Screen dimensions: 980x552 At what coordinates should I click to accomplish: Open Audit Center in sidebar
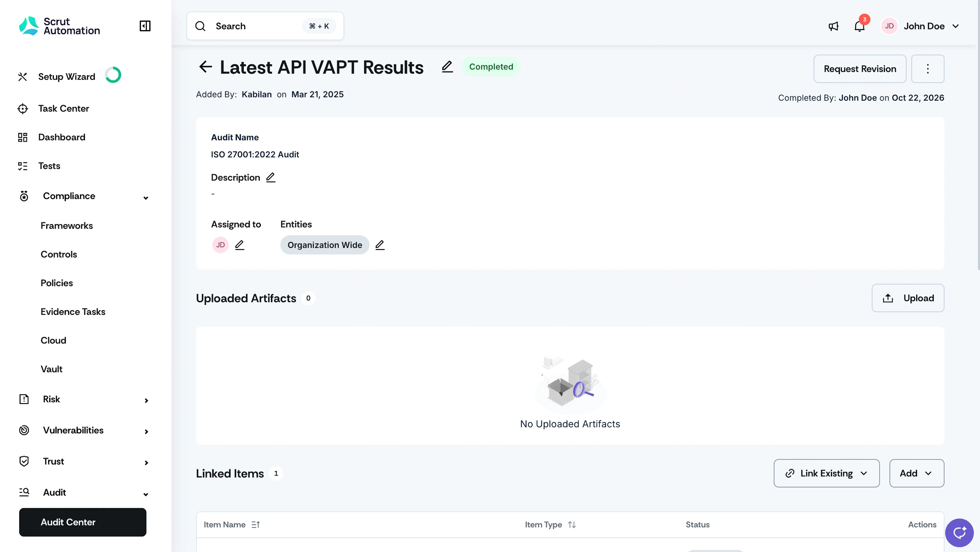point(82,522)
